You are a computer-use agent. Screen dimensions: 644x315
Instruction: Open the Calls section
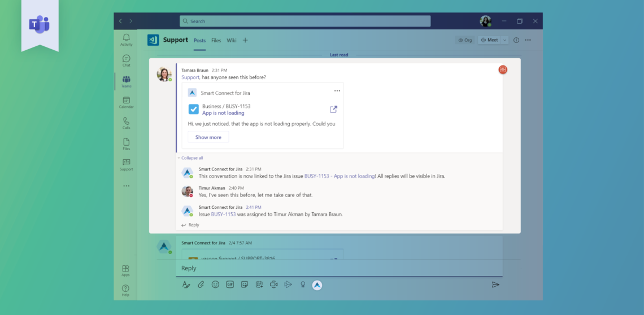point(126,123)
